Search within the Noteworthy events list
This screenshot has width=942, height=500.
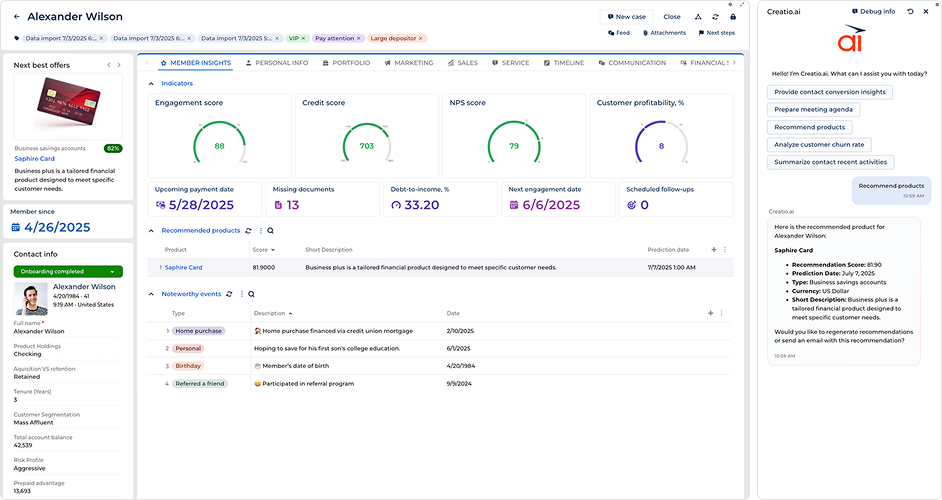tap(251, 294)
